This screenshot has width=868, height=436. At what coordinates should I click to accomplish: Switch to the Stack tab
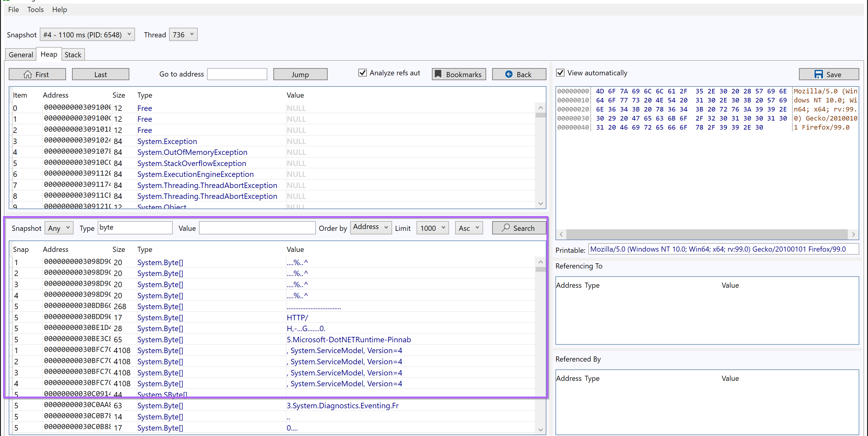click(x=73, y=55)
